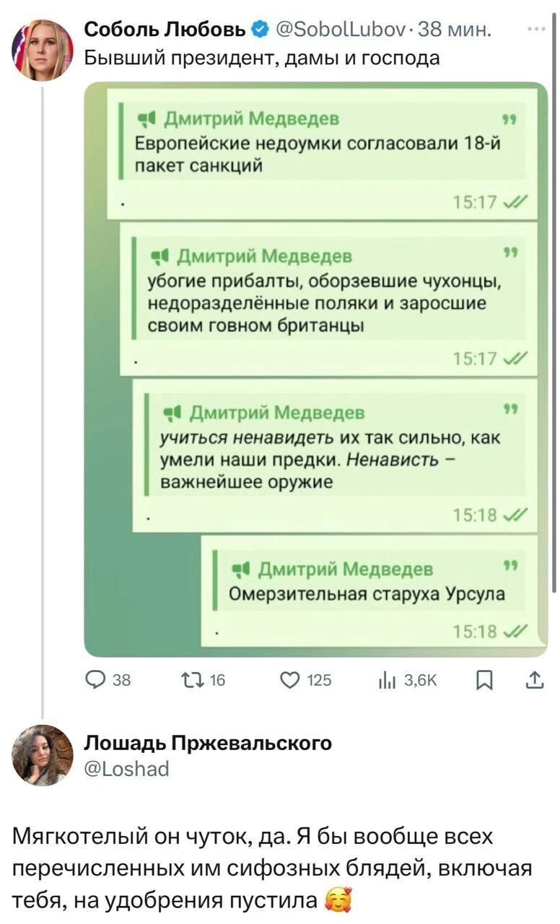This screenshot has width=560, height=924.
Task: Click the Соболь Любовь display name
Action: point(166,30)
